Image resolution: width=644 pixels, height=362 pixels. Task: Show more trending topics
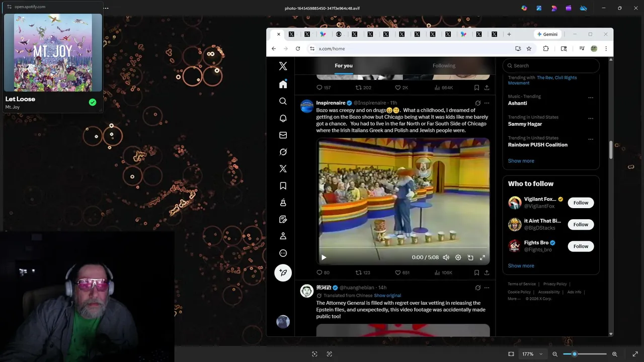click(x=521, y=161)
